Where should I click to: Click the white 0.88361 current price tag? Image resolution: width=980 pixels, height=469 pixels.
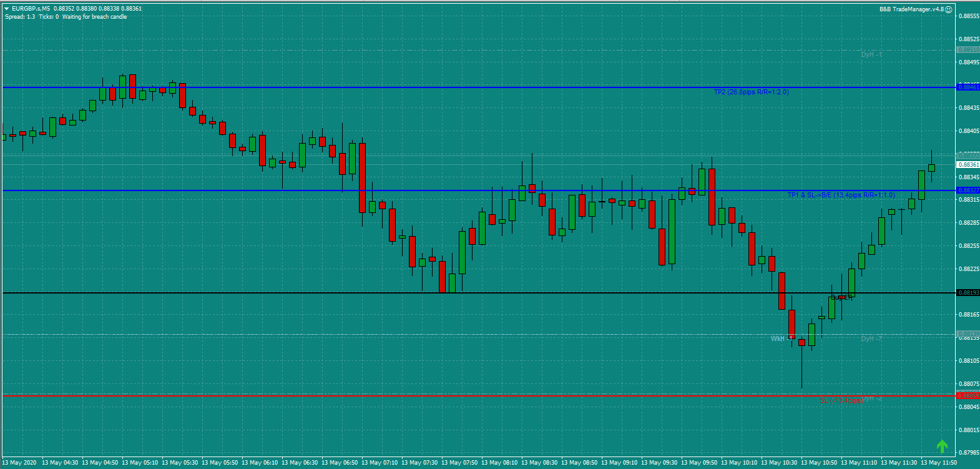click(x=968, y=165)
